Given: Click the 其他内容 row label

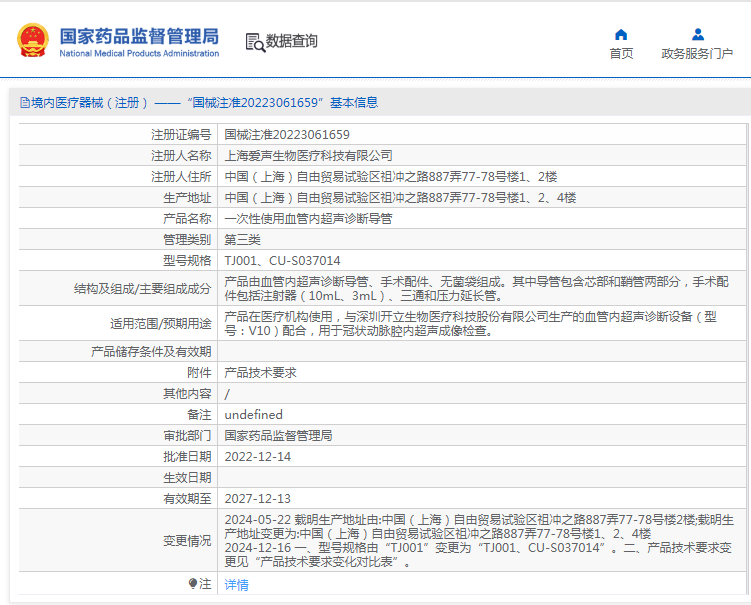Looking at the screenshot, I should tap(187, 394).
